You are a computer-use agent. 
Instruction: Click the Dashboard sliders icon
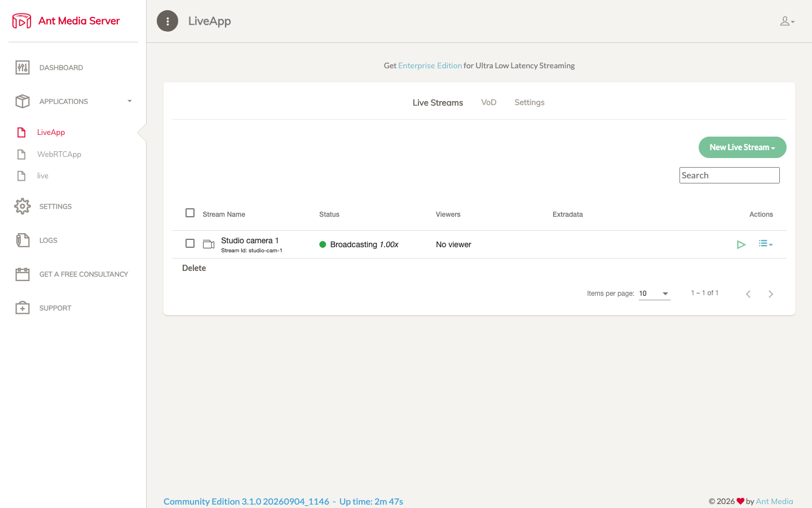click(x=23, y=68)
